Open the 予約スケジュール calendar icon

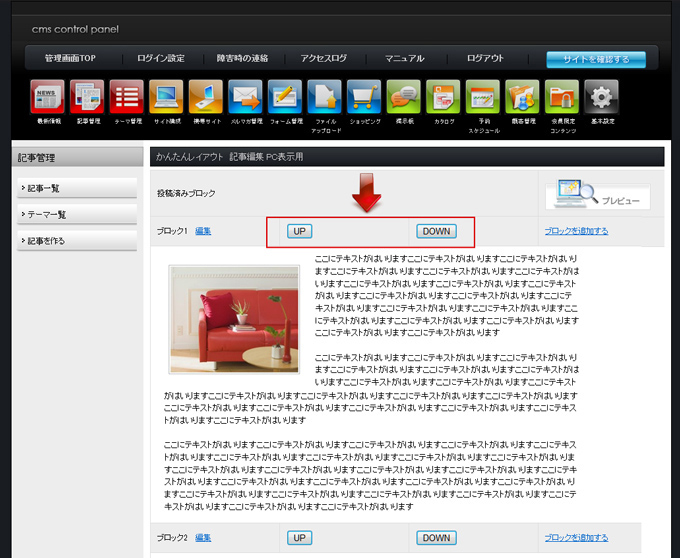tap(483, 98)
